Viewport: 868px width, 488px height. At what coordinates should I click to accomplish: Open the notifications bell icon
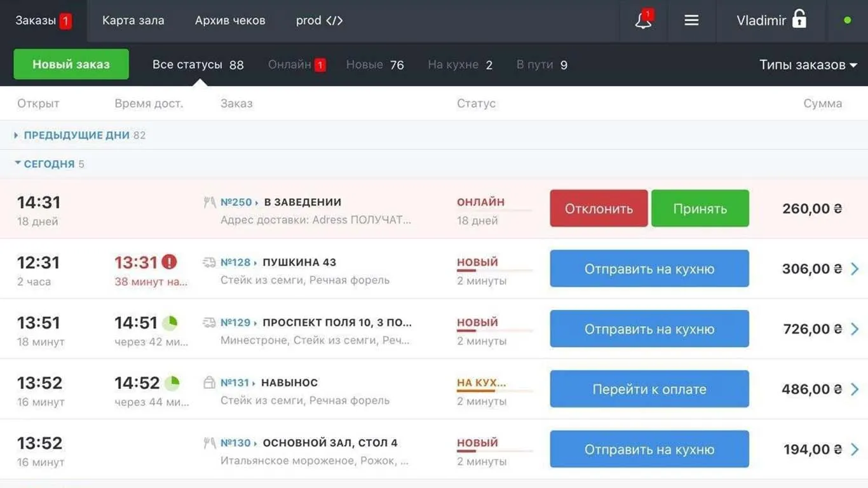point(644,20)
